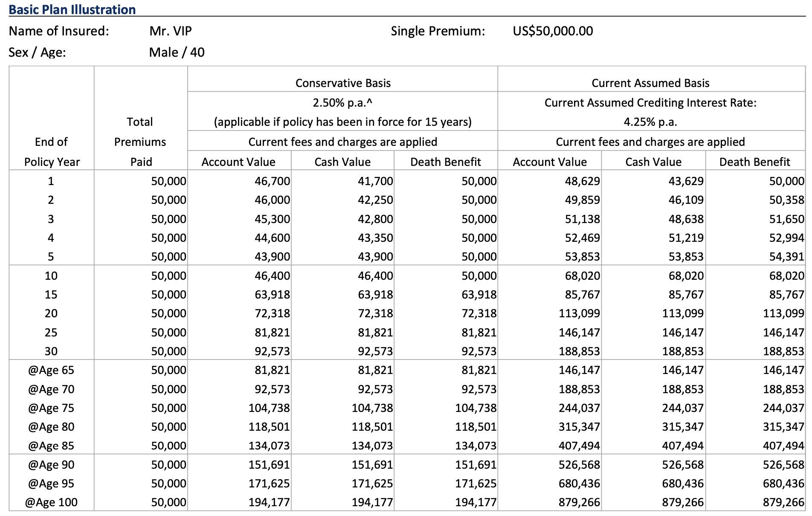This screenshot has height=516, width=812.
Task: Select the Male / 40 value
Action: click(177, 52)
